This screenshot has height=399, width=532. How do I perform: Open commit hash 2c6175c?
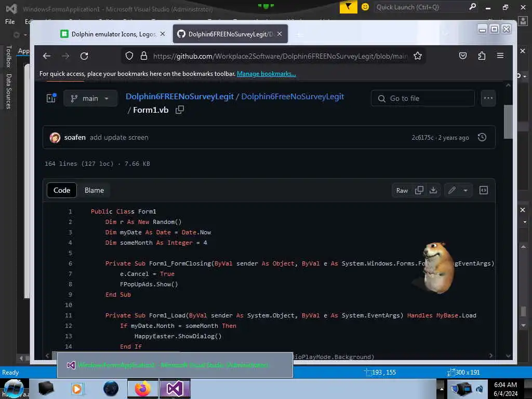tap(422, 137)
